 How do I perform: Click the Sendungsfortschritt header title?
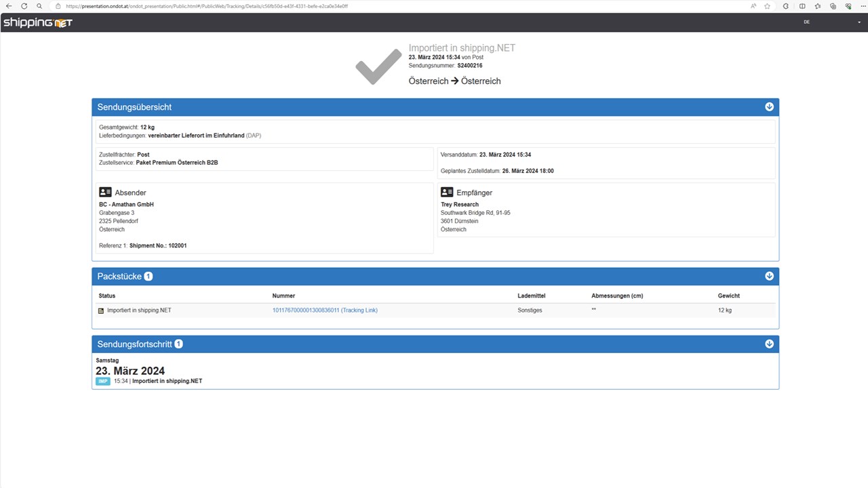134,344
